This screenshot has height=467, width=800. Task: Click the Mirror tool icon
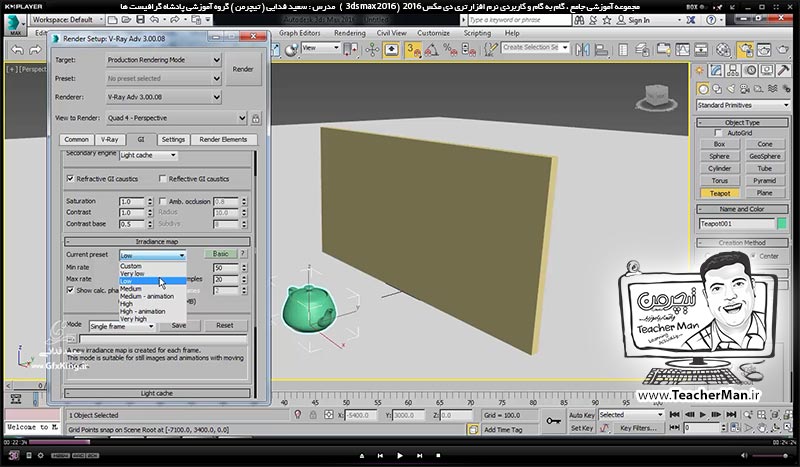point(582,50)
